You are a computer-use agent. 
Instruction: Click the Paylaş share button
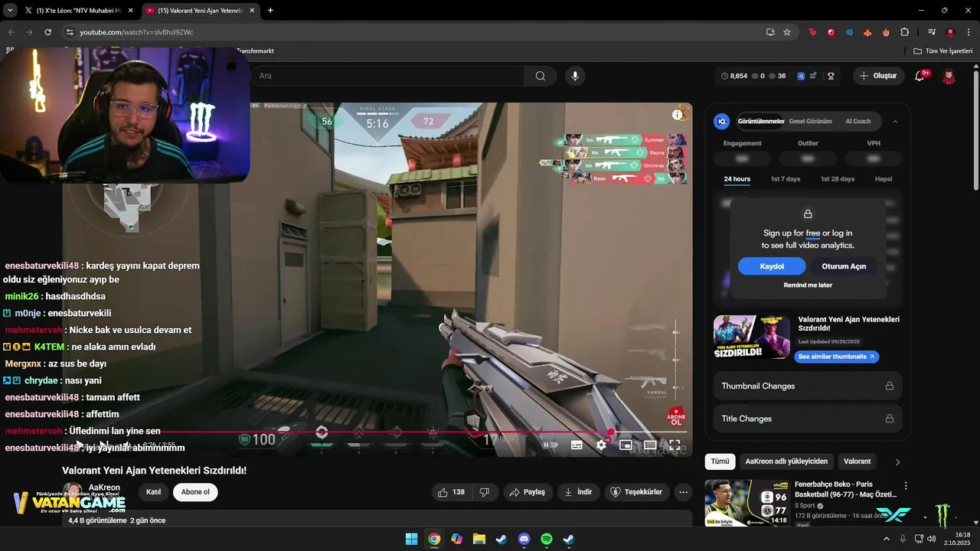pos(528,492)
